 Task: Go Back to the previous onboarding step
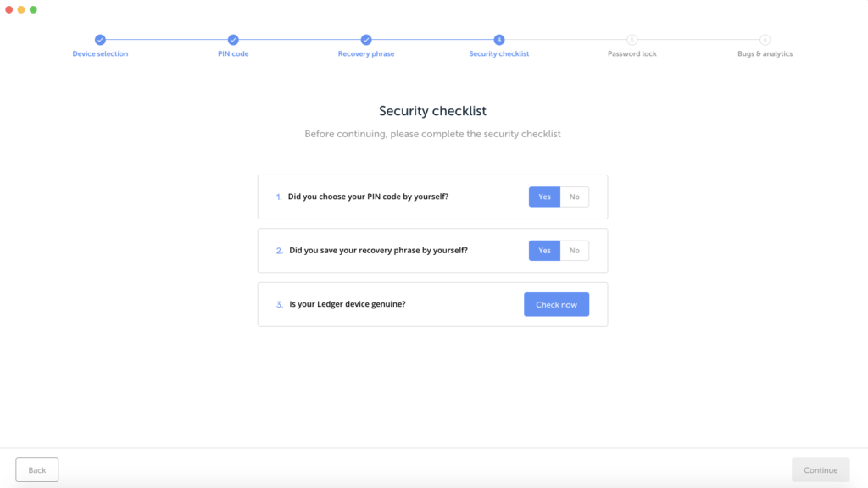pyautogui.click(x=37, y=469)
